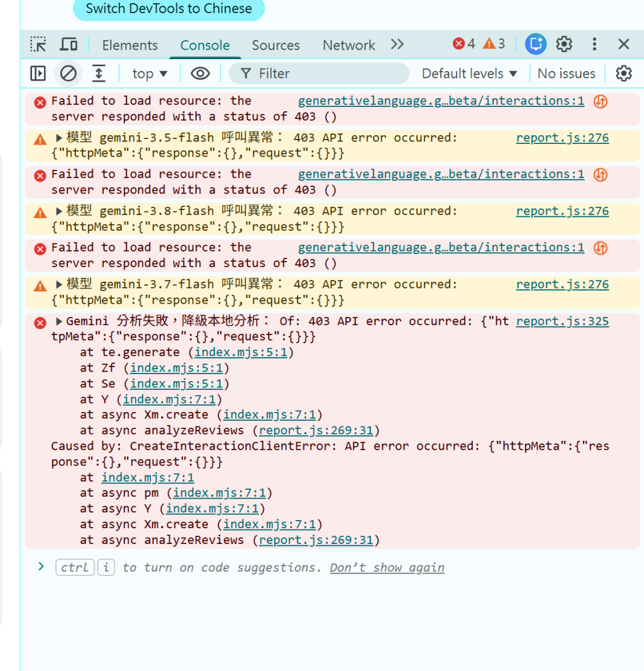Open the No issues button
The height and width of the screenshot is (671, 644).
[566, 74]
